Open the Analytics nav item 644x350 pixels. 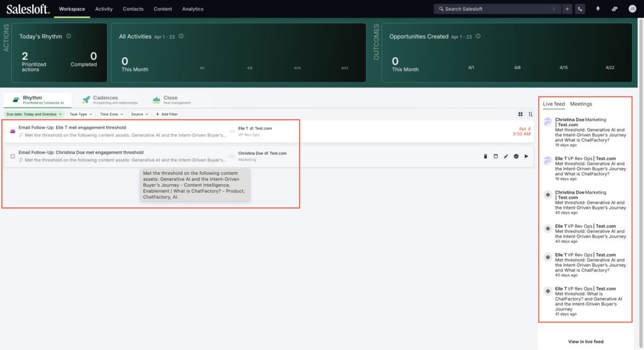coord(192,9)
